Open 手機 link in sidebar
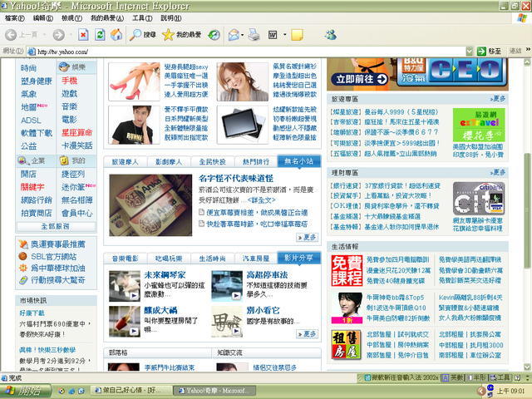 tap(69, 81)
